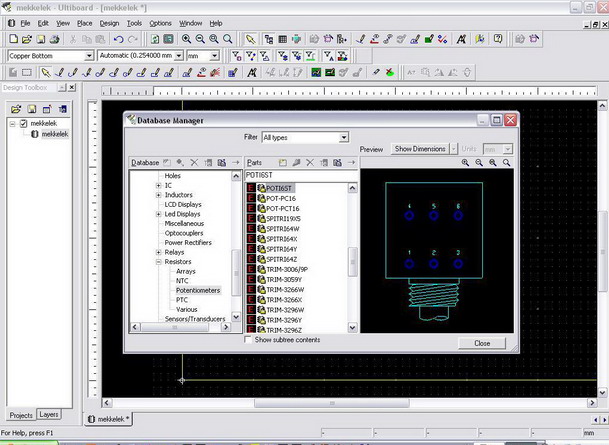Open the Show Dimensions dropdown arrow
Viewport: 609px width, 445px height.
coord(453,149)
